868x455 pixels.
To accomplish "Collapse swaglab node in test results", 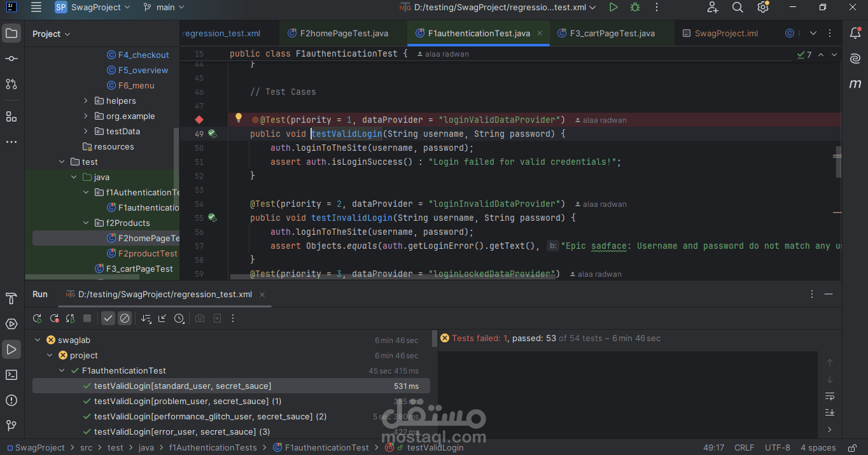I will coord(38,340).
